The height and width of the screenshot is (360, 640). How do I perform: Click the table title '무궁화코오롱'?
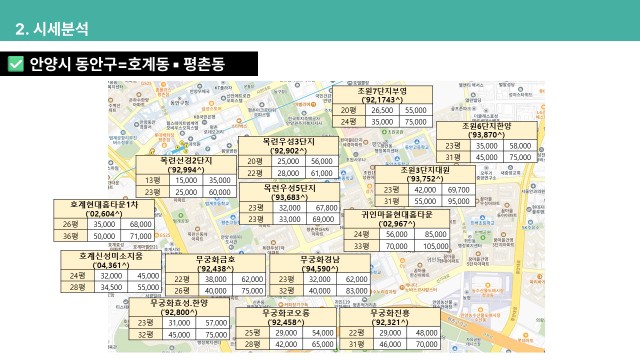[286, 313]
